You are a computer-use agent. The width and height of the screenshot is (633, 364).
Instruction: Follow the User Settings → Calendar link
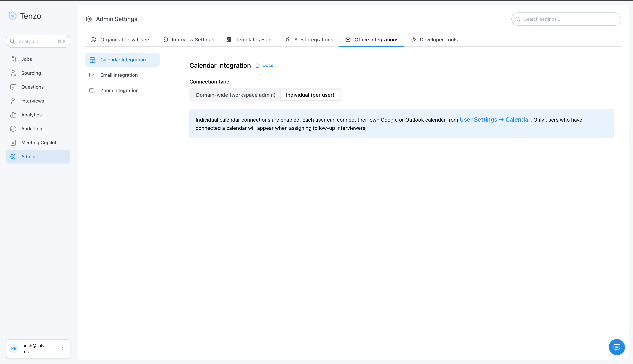pos(495,120)
